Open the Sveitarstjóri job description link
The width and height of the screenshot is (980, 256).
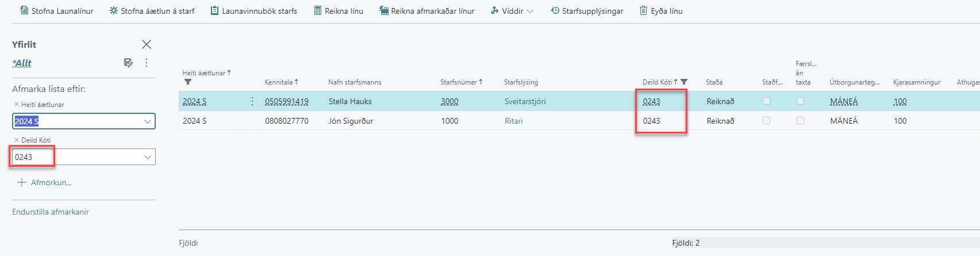525,101
